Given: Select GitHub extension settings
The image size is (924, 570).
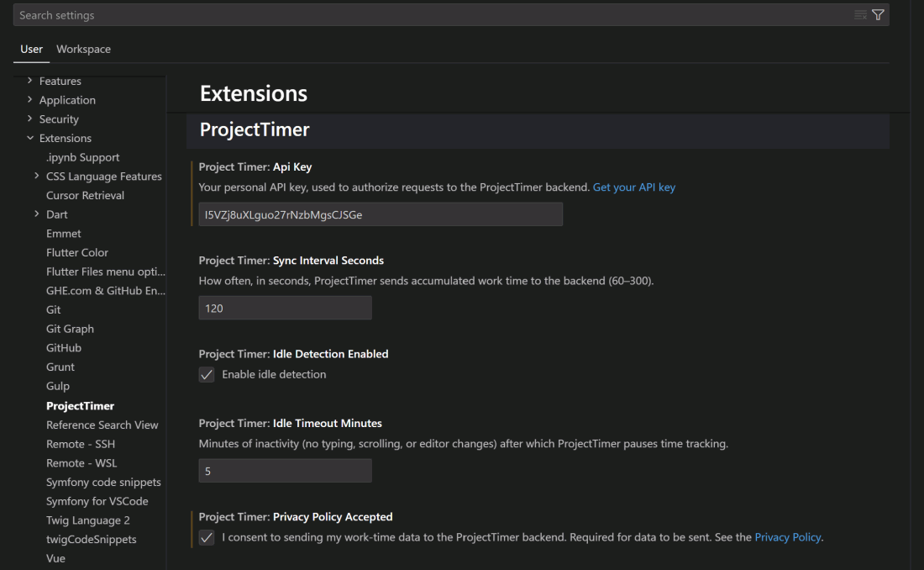Looking at the screenshot, I should 64,347.
